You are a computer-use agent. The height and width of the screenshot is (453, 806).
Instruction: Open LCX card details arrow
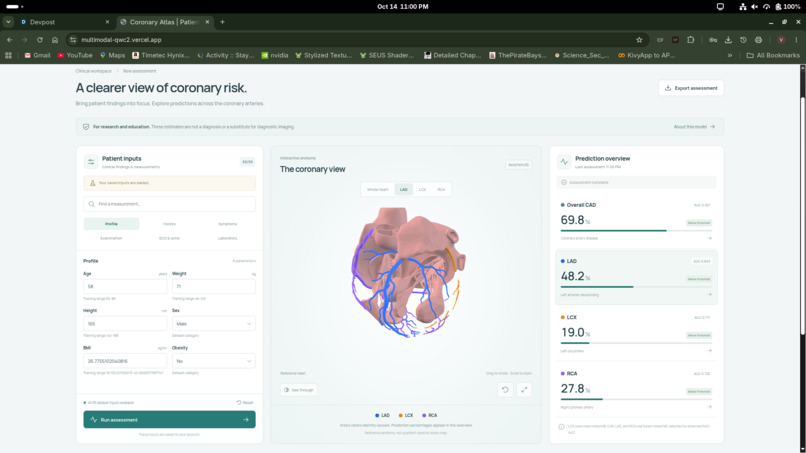click(x=709, y=351)
